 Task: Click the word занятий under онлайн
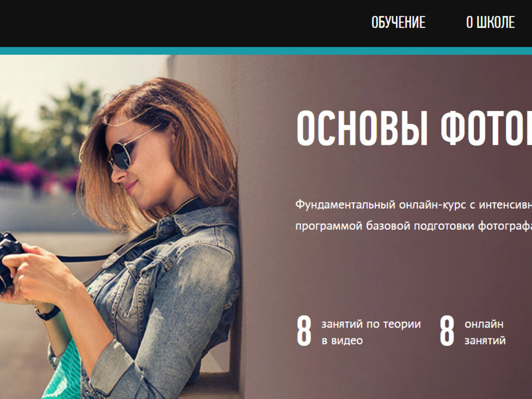pyautogui.click(x=485, y=341)
